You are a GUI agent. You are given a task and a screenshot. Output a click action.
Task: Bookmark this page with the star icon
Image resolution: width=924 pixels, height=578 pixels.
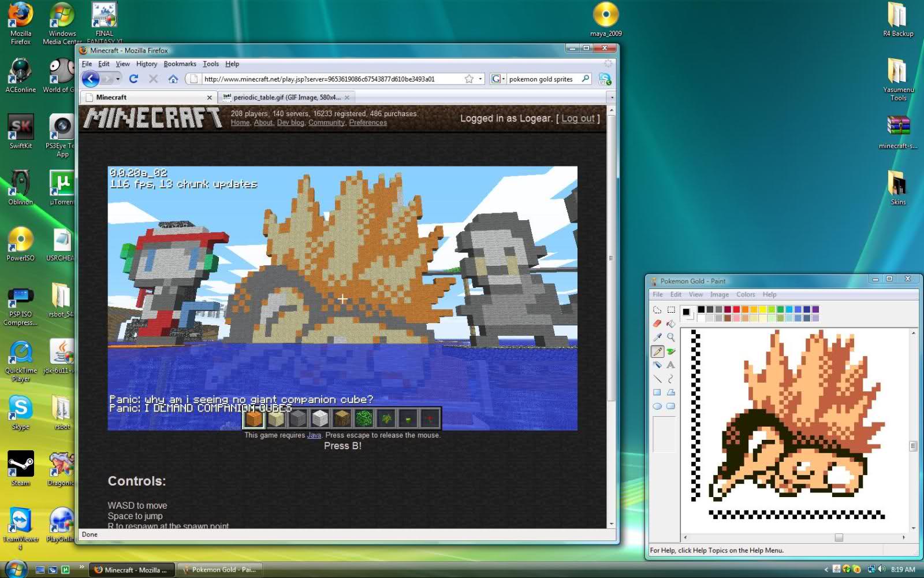click(469, 79)
